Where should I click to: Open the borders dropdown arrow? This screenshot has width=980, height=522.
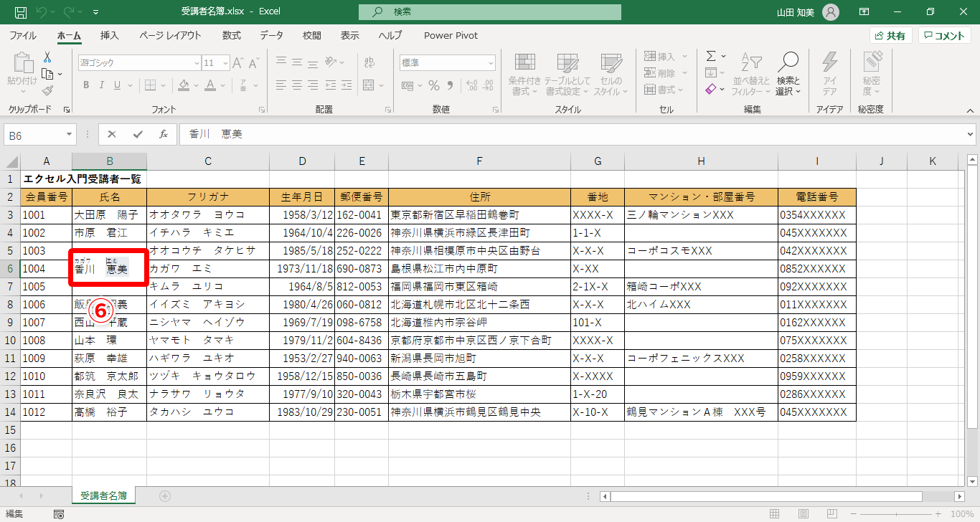coord(161,85)
